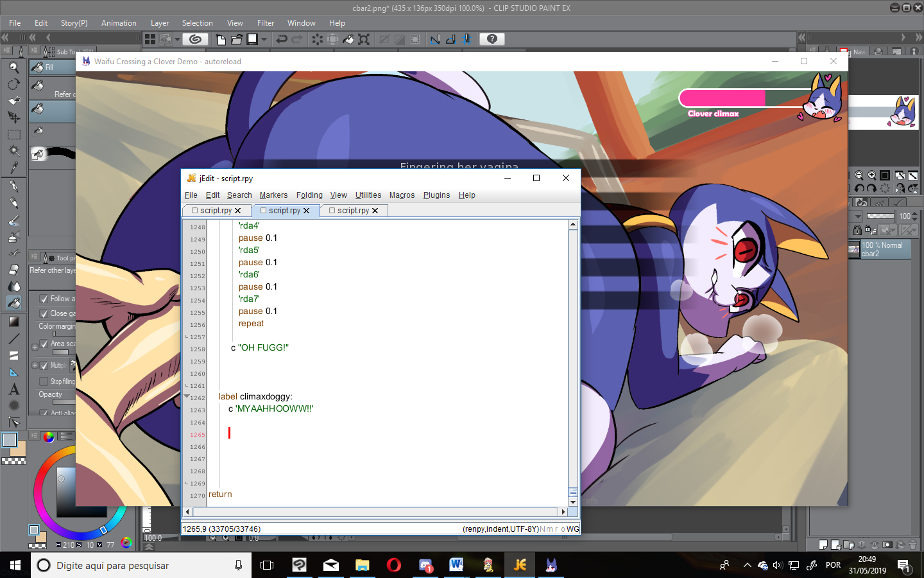Click the Save icon in the command bar

pos(253,39)
